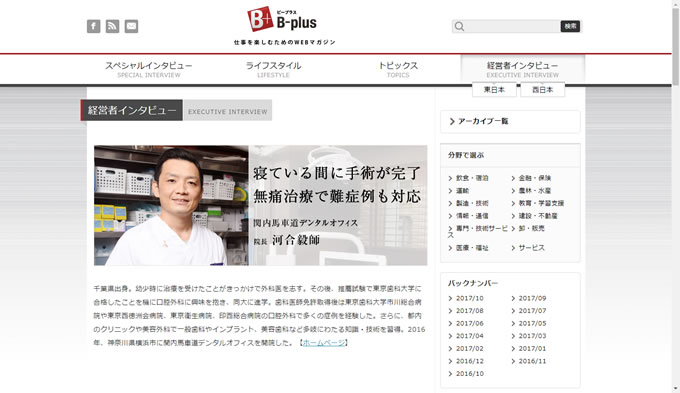Open 経営者インタビュー tab
The image size is (680, 393).
coord(523,69)
